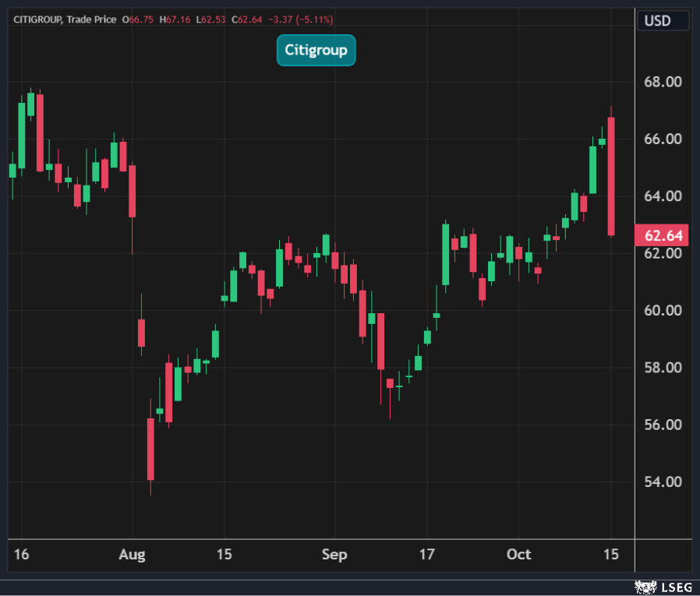This screenshot has width=700, height=596.
Task: Click the large red final candle at Oct 15
Action: [612, 176]
